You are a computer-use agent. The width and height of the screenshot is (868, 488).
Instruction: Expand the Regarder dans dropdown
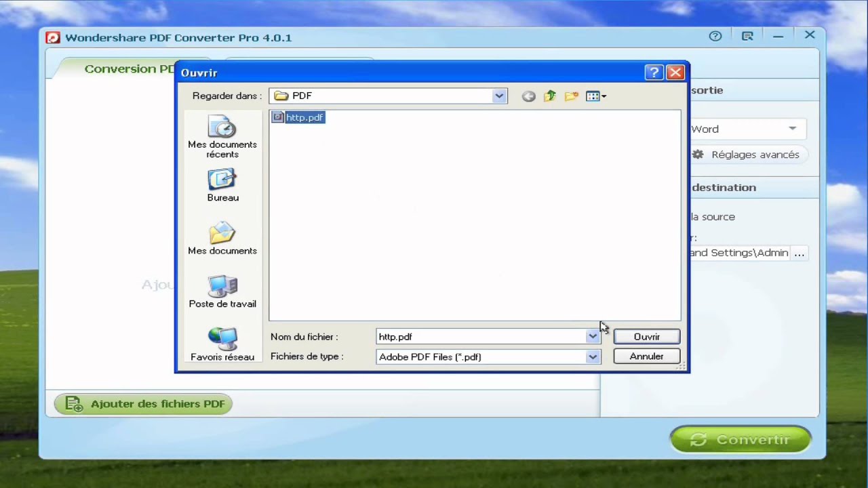point(499,96)
